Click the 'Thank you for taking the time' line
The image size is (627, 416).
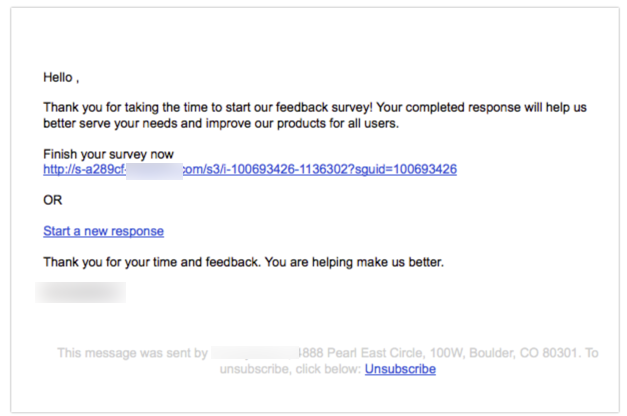[315, 108]
